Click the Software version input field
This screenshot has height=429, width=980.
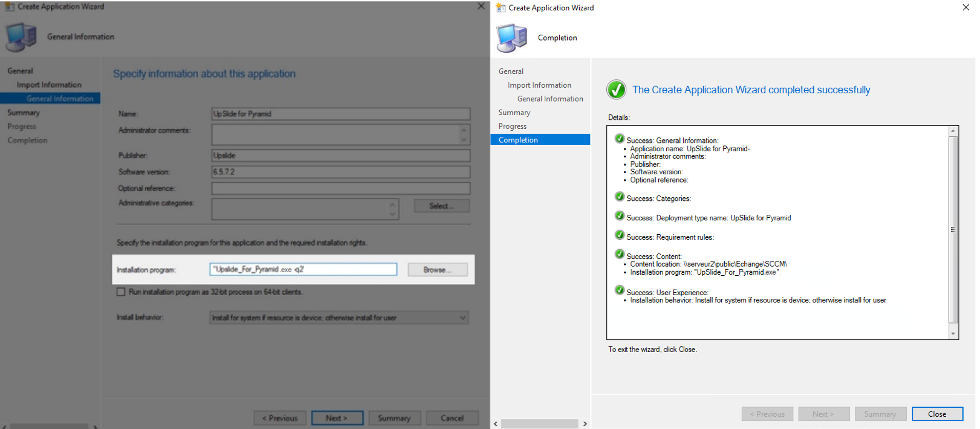341,172
